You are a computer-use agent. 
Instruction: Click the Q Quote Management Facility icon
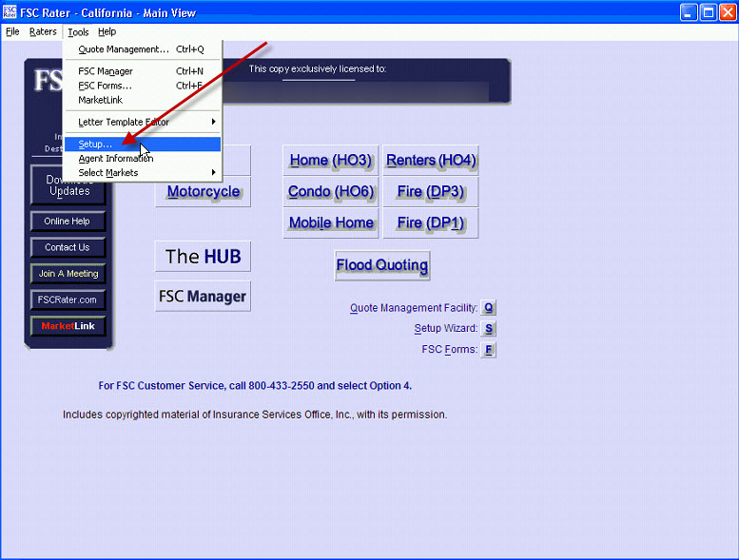[488, 307]
